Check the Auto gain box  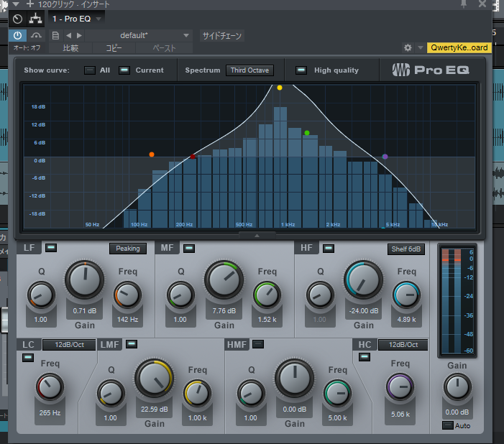[447, 425]
